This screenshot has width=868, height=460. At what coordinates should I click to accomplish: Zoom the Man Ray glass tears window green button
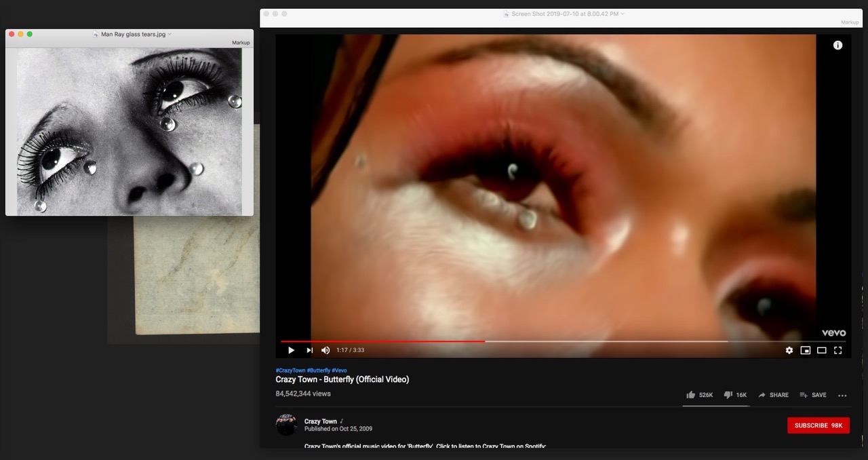tap(30, 34)
